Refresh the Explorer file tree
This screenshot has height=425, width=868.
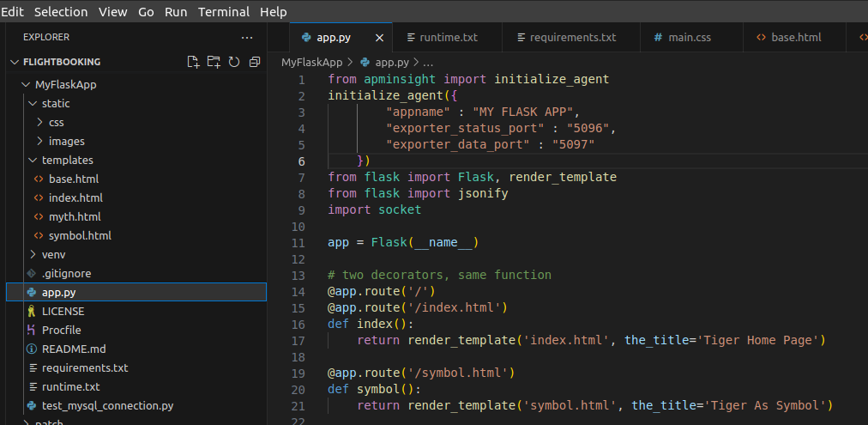pyautogui.click(x=233, y=62)
